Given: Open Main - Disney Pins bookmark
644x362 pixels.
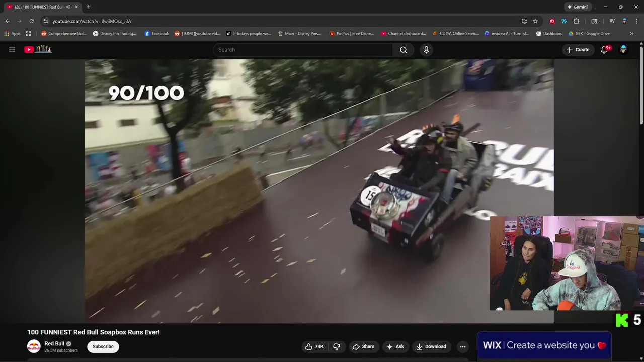Looking at the screenshot, I should (300, 34).
